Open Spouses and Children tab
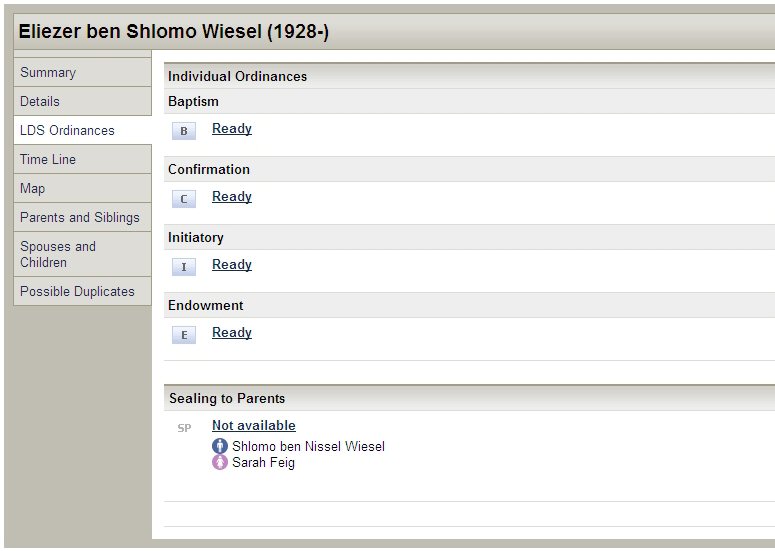 tap(58, 254)
